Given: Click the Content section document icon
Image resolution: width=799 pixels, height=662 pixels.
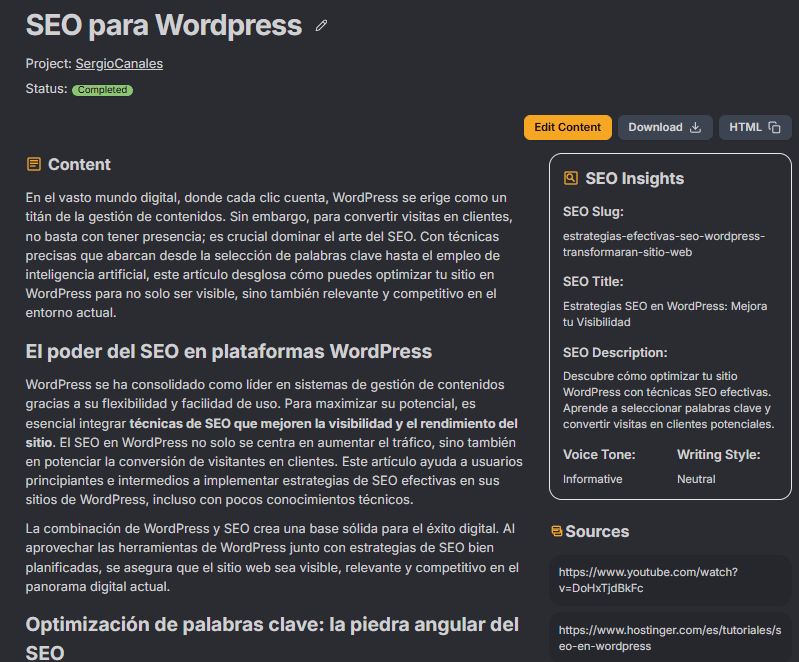Looking at the screenshot, I should (34, 164).
